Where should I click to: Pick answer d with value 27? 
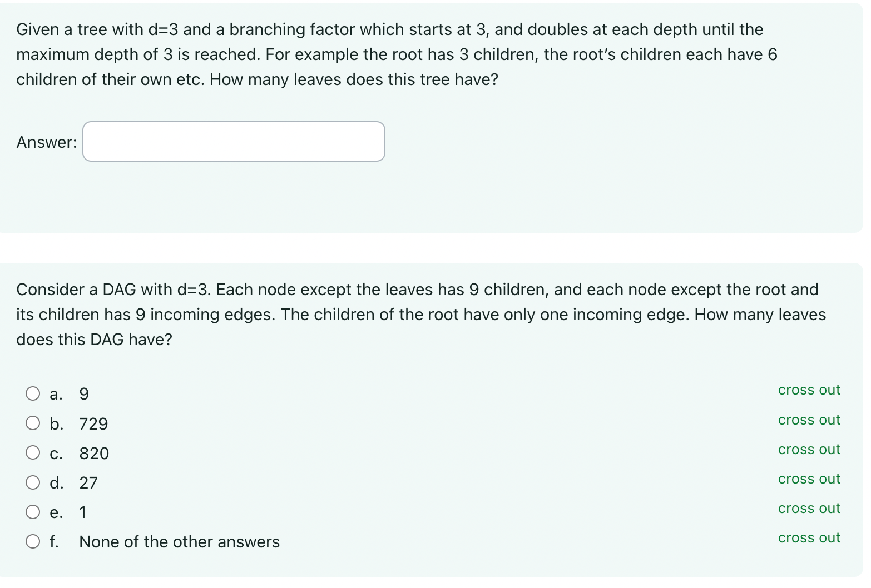coord(33,482)
